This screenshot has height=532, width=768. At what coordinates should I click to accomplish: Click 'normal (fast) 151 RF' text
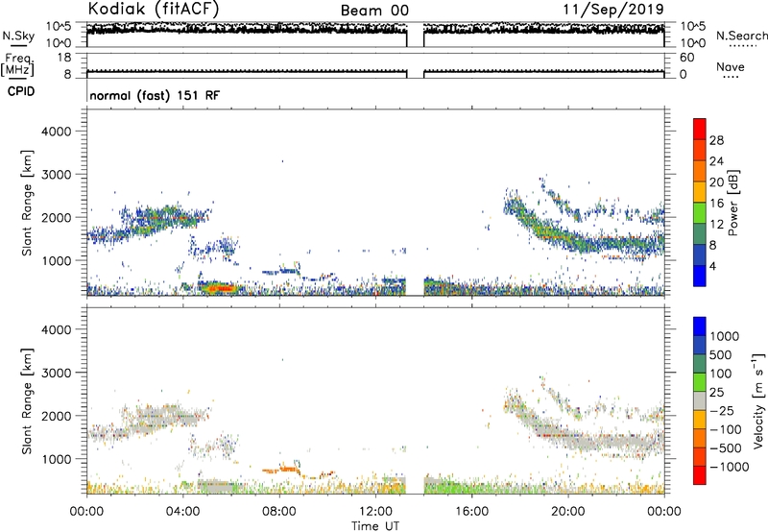(155, 95)
